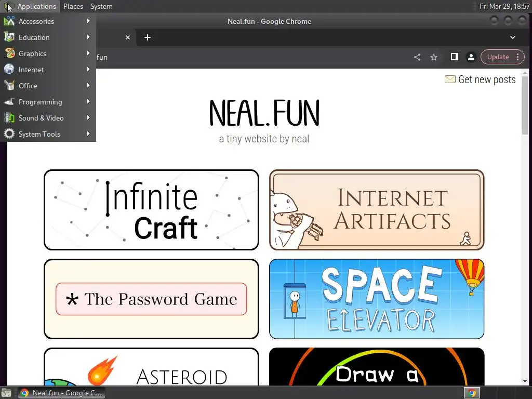Select the Accessories menu entry

click(x=48, y=21)
